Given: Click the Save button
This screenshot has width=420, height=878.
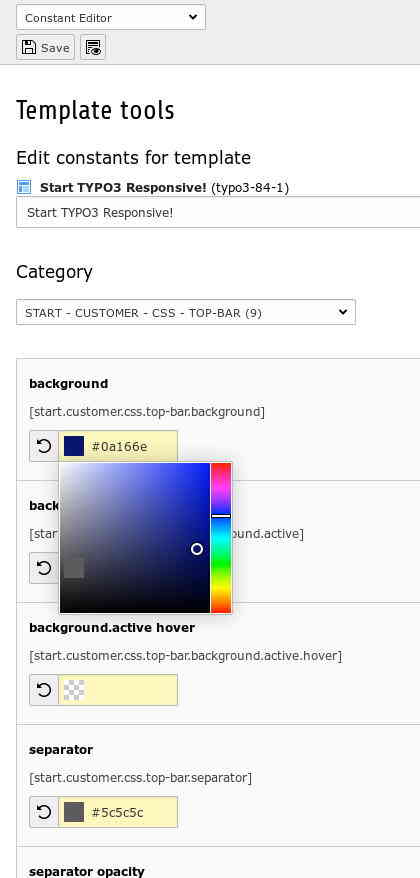Looking at the screenshot, I should click(45, 48).
